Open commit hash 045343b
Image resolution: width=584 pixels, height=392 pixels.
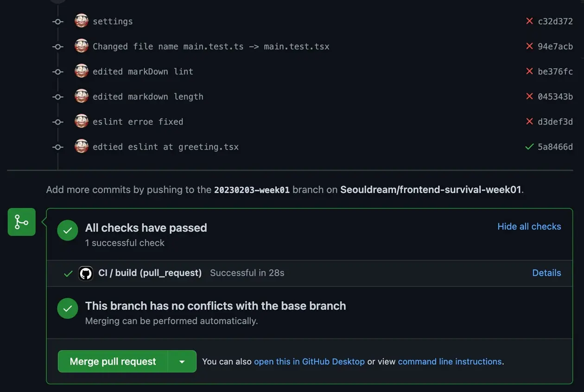coord(555,96)
